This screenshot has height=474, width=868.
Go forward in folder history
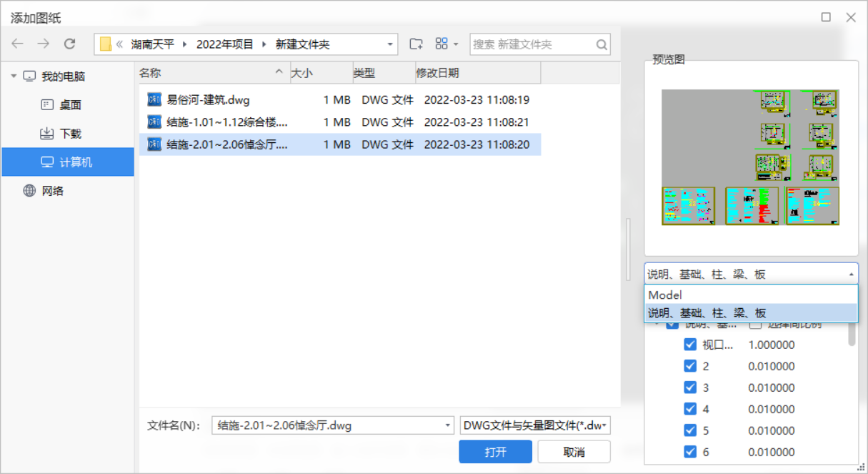click(x=44, y=44)
